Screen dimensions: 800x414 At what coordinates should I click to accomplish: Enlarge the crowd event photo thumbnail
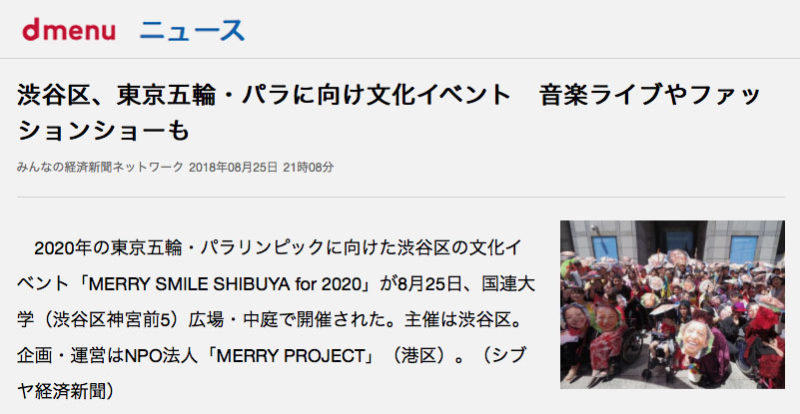pyautogui.click(x=672, y=304)
